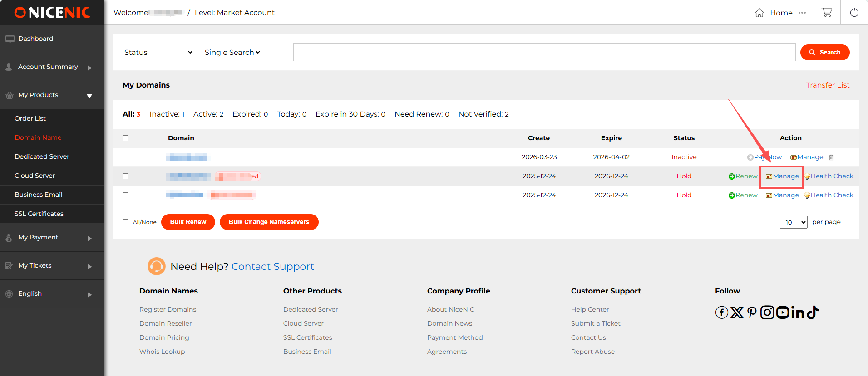The height and width of the screenshot is (376, 868).
Task: Toggle the select-all checkbox in table header
Action: (126, 138)
